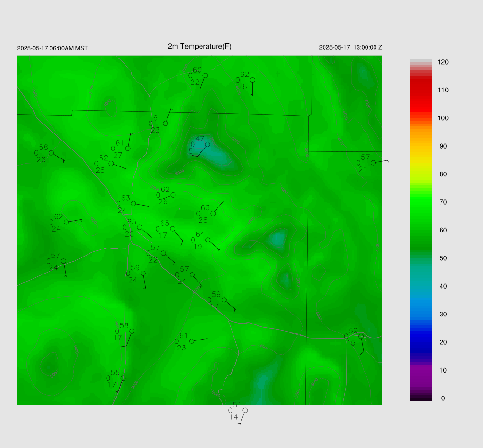Click the 110 label on the colorbar
This screenshot has height=448, width=483.
443,90
